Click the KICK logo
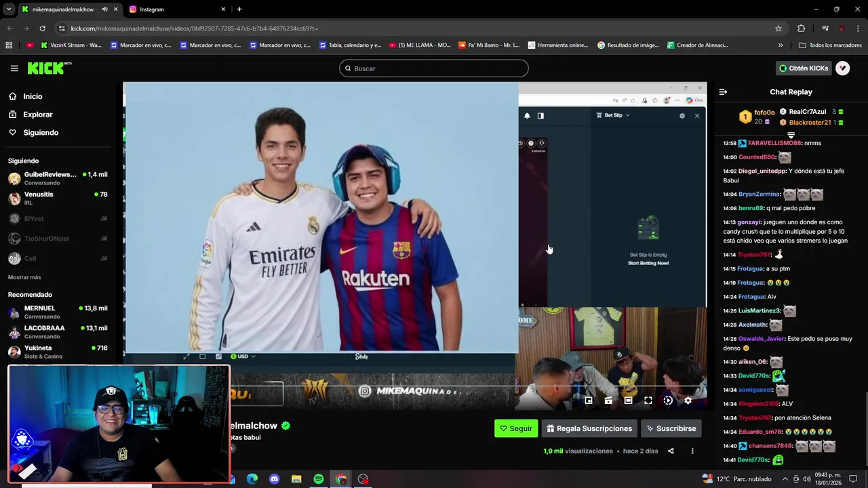This screenshot has width=868, height=488. [x=49, y=68]
